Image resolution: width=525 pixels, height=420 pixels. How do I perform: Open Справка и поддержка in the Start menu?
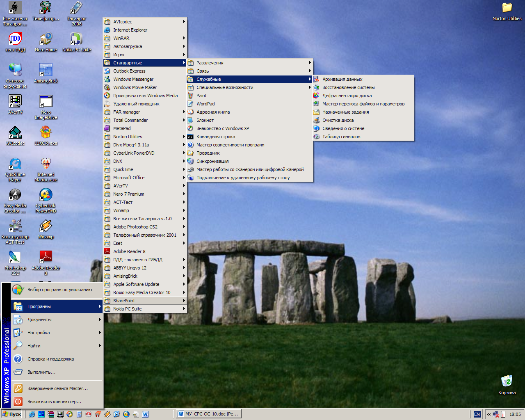click(x=57, y=359)
